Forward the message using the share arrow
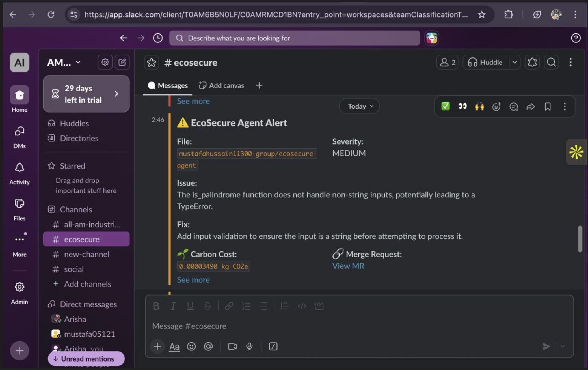This screenshot has width=588, height=370. pos(531,106)
